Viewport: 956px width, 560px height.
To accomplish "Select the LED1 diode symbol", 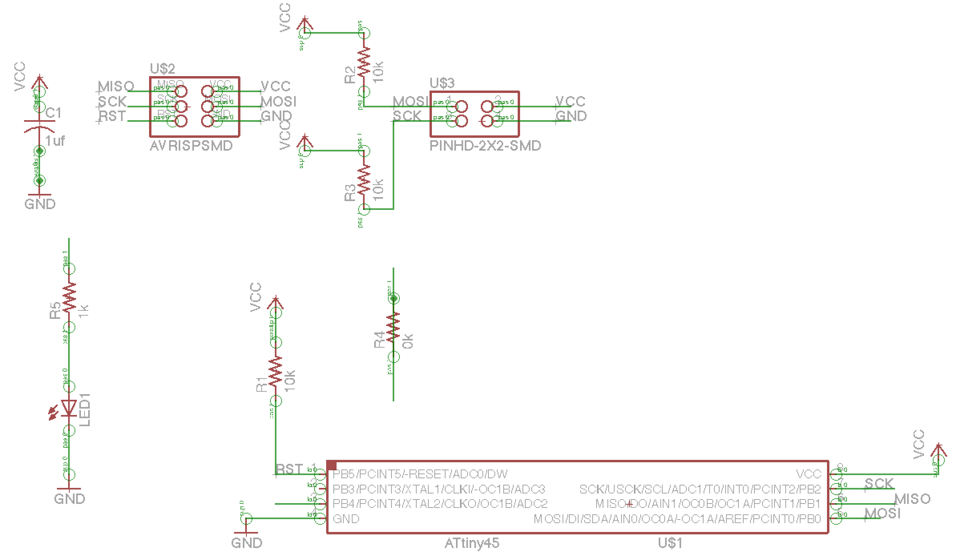I will click(69, 408).
